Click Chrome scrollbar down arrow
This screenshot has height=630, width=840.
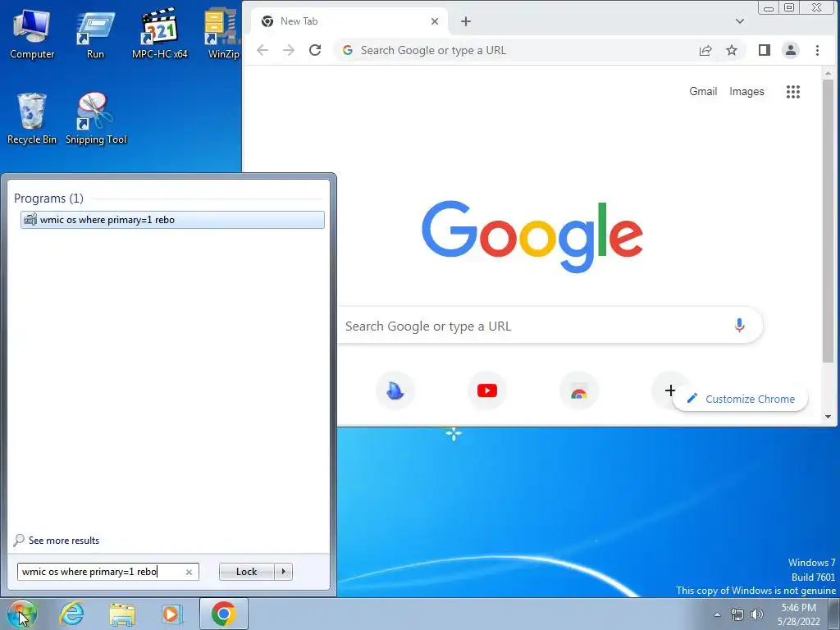point(829,417)
